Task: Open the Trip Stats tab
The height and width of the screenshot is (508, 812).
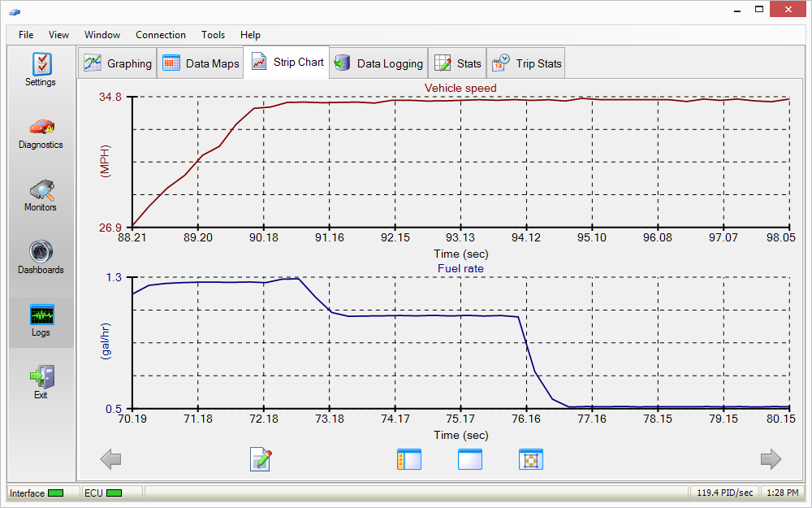Action: [x=526, y=63]
